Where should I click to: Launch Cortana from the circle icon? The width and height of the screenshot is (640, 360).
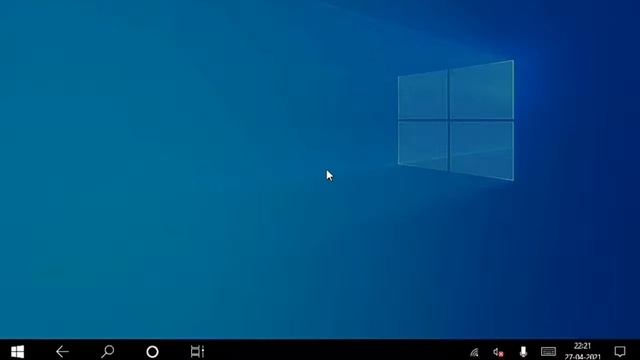[152, 351]
